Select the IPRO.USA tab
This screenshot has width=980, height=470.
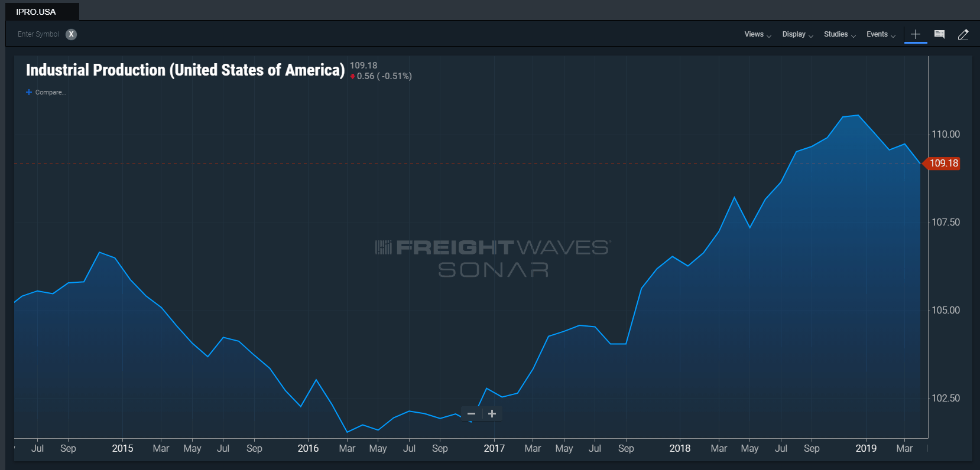[x=41, y=12]
